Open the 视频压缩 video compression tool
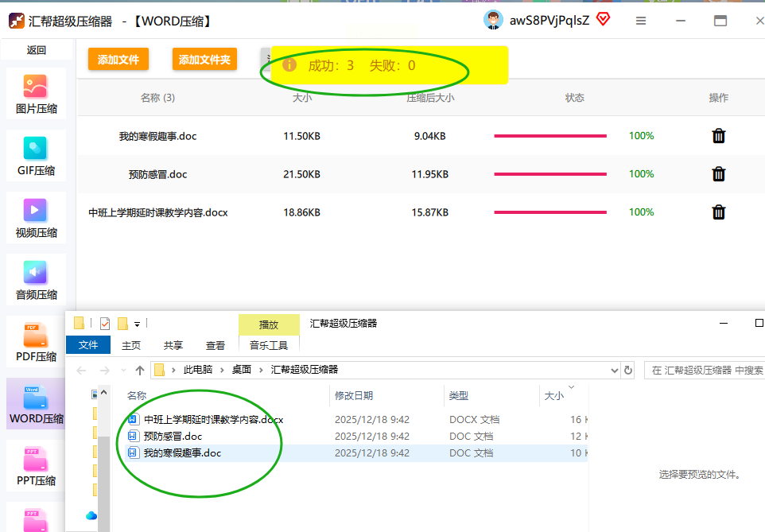 click(x=36, y=218)
